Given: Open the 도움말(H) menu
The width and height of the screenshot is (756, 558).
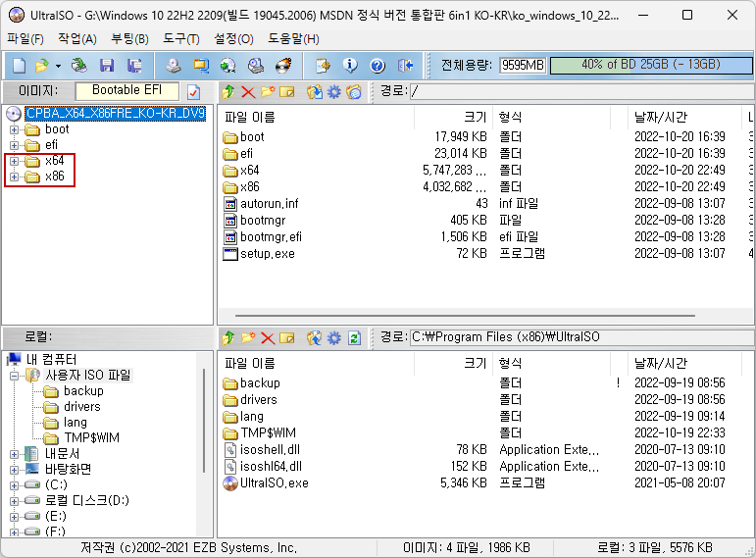Looking at the screenshot, I should [293, 38].
